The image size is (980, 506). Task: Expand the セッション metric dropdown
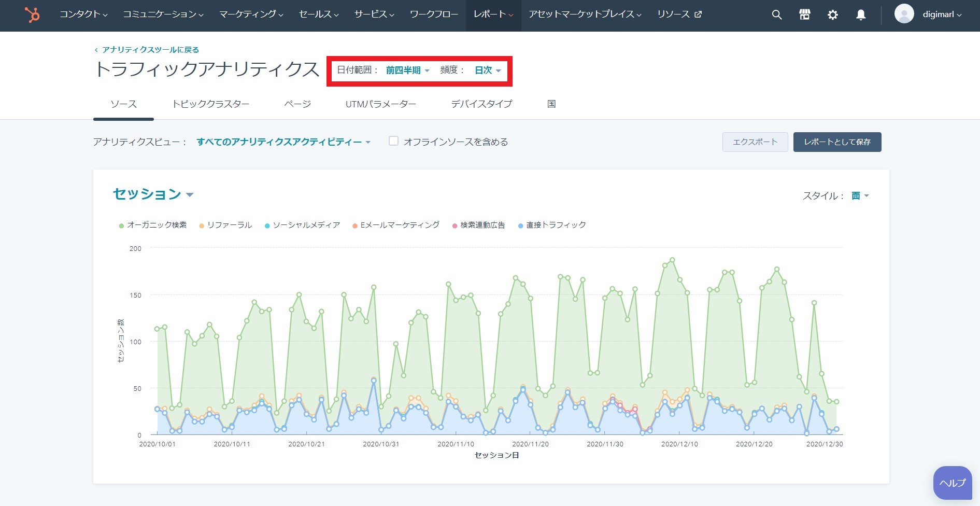coord(153,194)
